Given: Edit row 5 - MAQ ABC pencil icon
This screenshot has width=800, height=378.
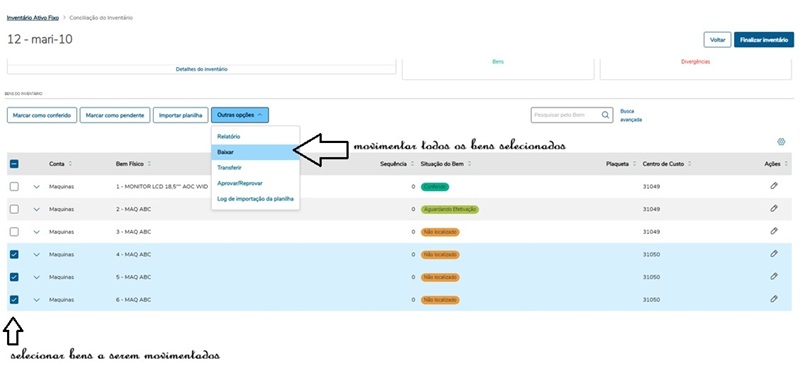Looking at the screenshot, I should pyautogui.click(x=773, y=276).
